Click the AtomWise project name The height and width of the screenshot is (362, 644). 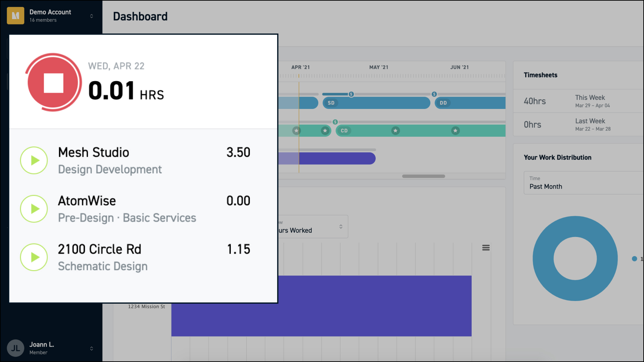click(87, 201)
